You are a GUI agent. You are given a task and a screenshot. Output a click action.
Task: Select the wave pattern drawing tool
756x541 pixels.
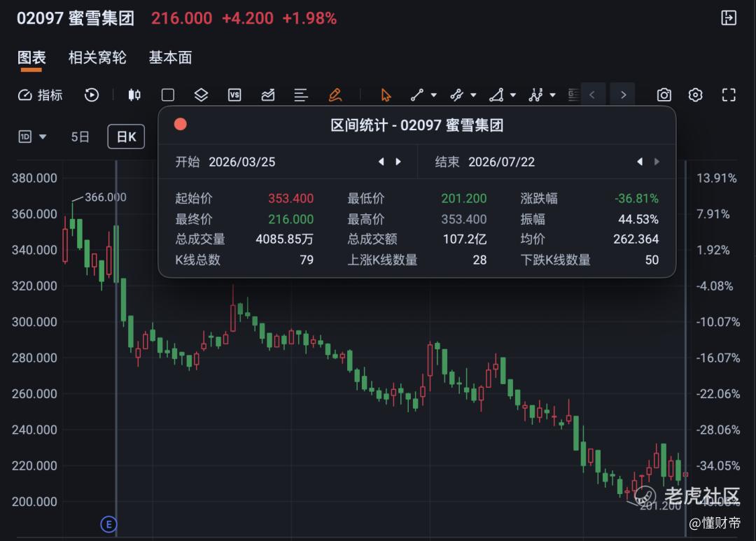(535, 95)
